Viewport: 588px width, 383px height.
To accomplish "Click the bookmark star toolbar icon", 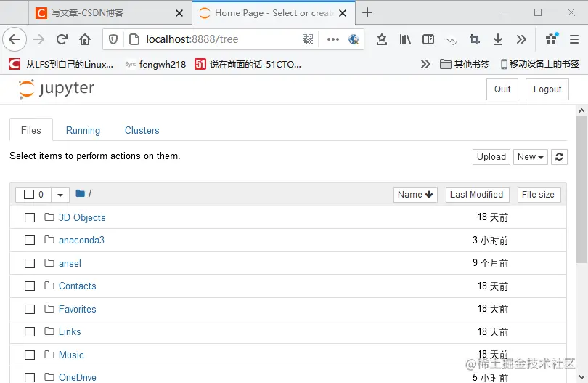I will [x=382, y=39].
